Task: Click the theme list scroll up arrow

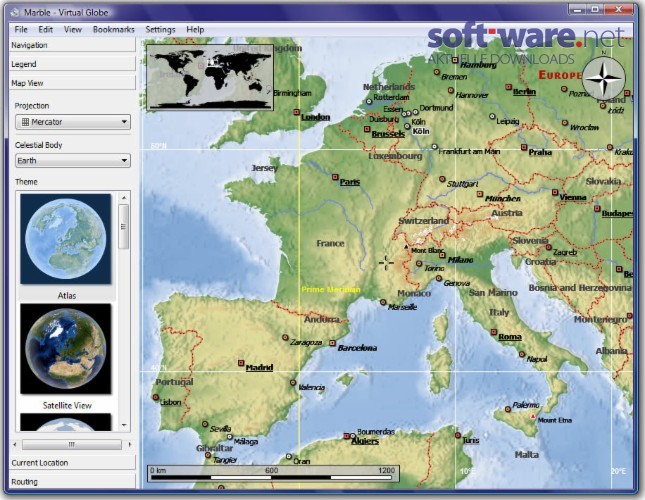Action: [124, 198]
